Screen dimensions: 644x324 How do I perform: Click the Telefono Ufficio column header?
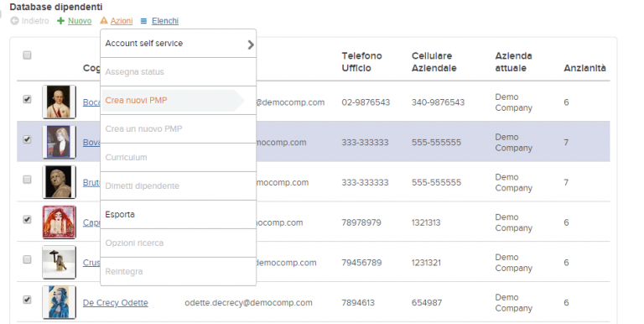pyautogui.click(x=362, y=62)
